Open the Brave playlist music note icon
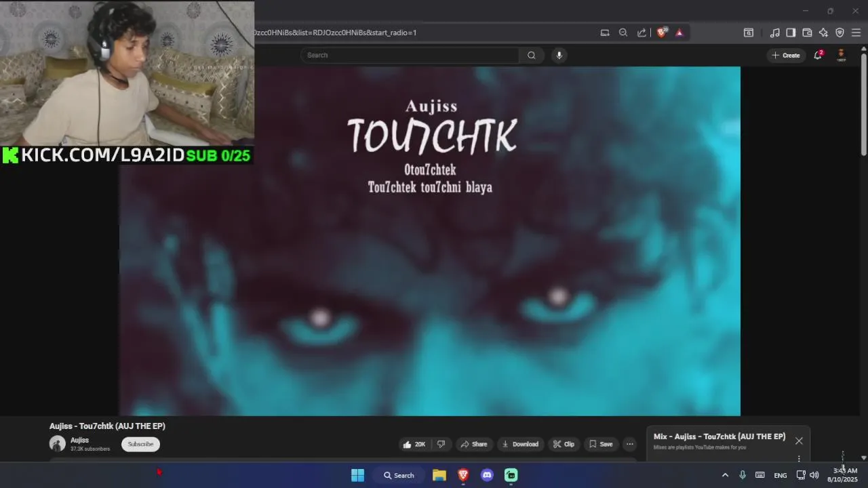 [x=774, y=32]
